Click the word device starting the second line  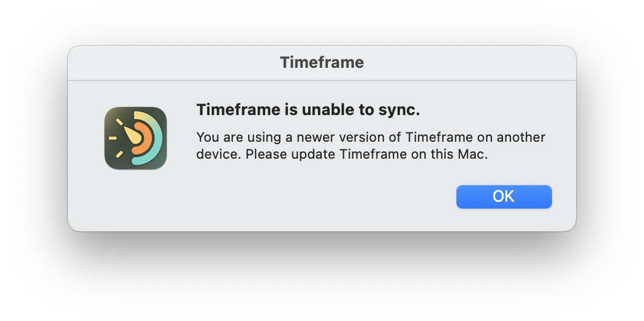(219, 154)
